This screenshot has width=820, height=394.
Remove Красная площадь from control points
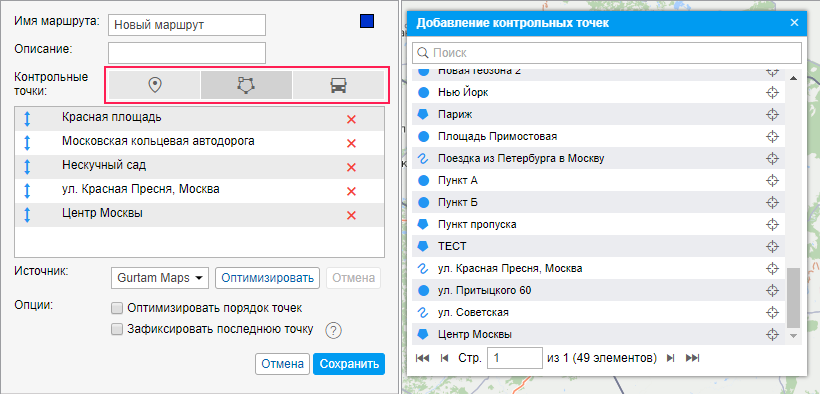coord(351,119)
